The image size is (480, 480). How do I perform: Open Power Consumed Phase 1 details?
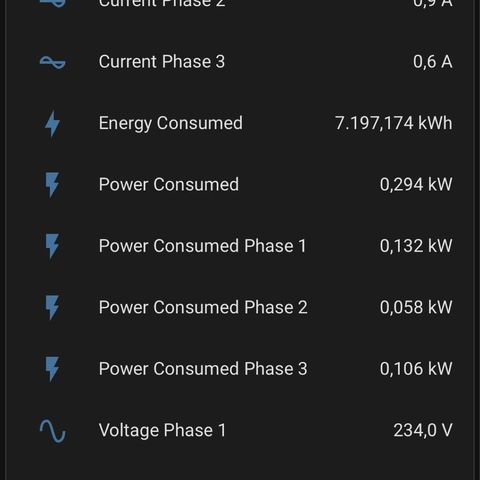click(x=240, y=246)
